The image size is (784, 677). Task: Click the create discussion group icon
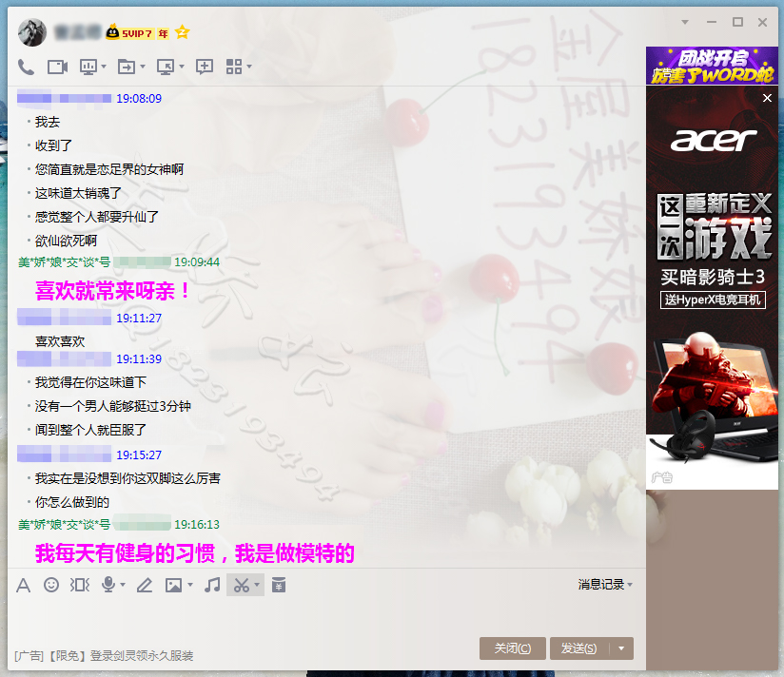204,67
